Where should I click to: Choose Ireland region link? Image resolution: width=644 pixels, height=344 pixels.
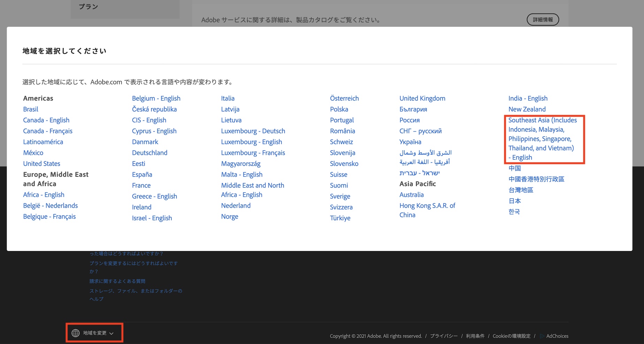point(142,207)
